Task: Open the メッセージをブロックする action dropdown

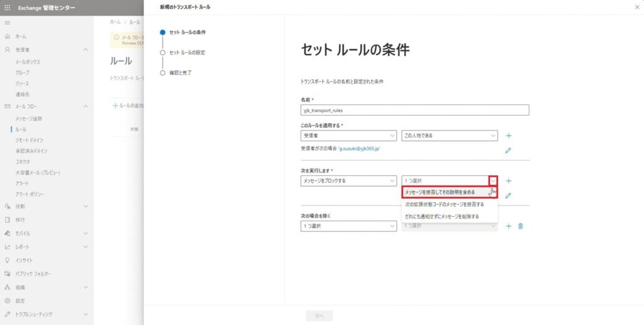Action: [x=348, y=180]
